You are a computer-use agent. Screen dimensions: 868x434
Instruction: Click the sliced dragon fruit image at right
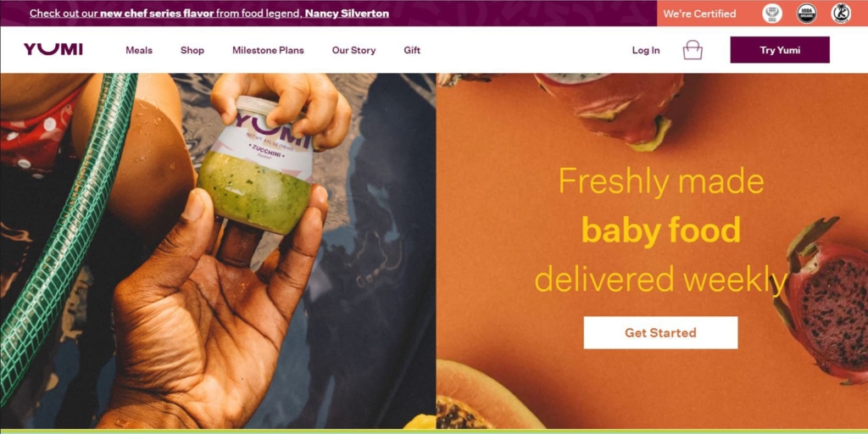(826, 301)
